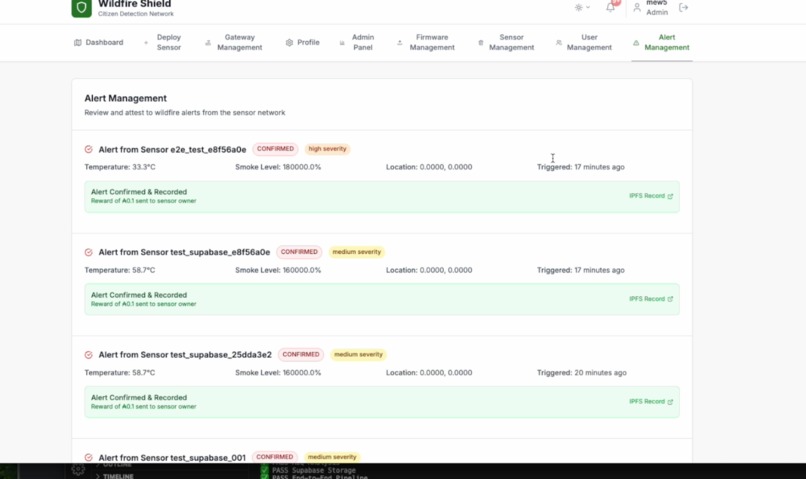This screenshot has height=479, width=806.
Task: Click title 'Alert from Sensor test_supabase_e8f56a0e'
Action: click(x=184, y=252)
